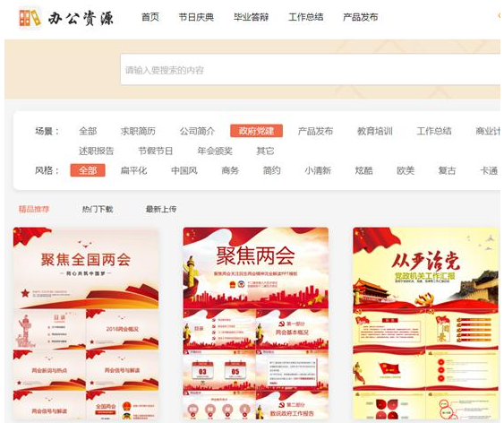
Task: Focus the search input field
Action: pos(310,70)
